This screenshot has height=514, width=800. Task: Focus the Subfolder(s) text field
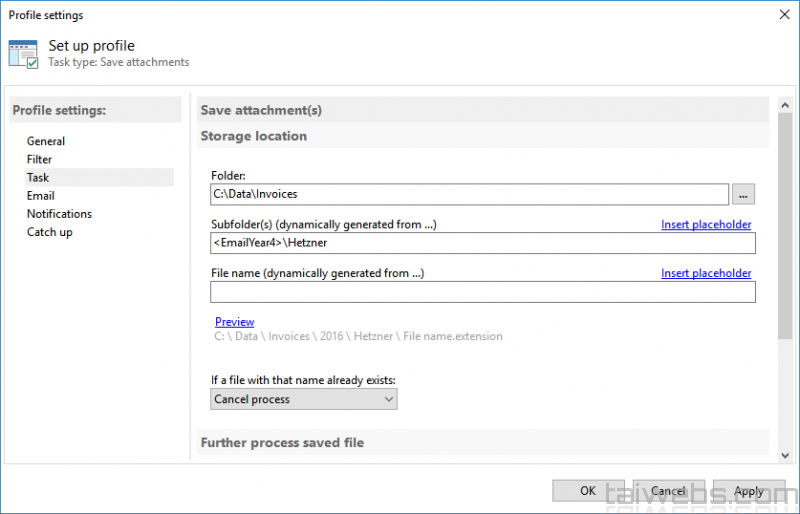(482, 243)
